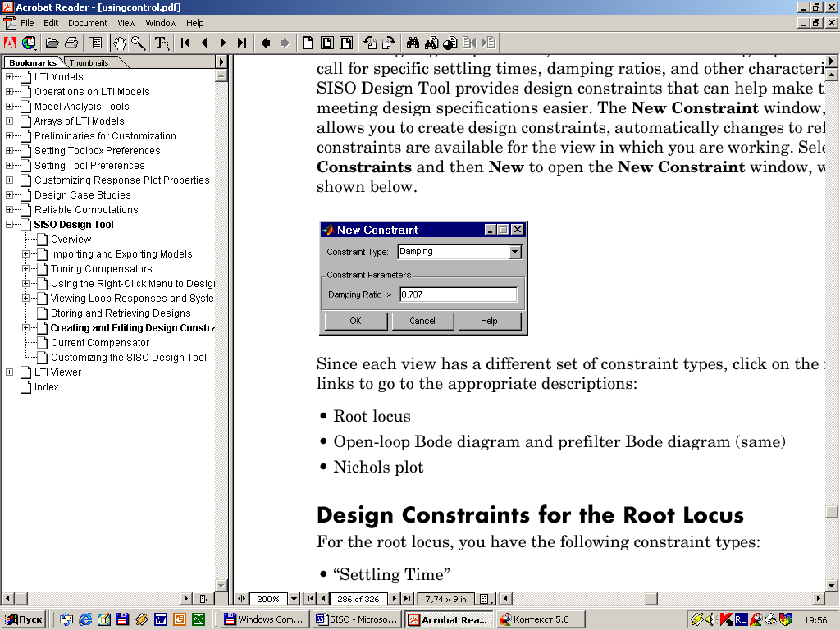Expand Creating and Editing Design Constraints bookmark
The width and height of the screenshot is (840, 630).
point(25,328)
